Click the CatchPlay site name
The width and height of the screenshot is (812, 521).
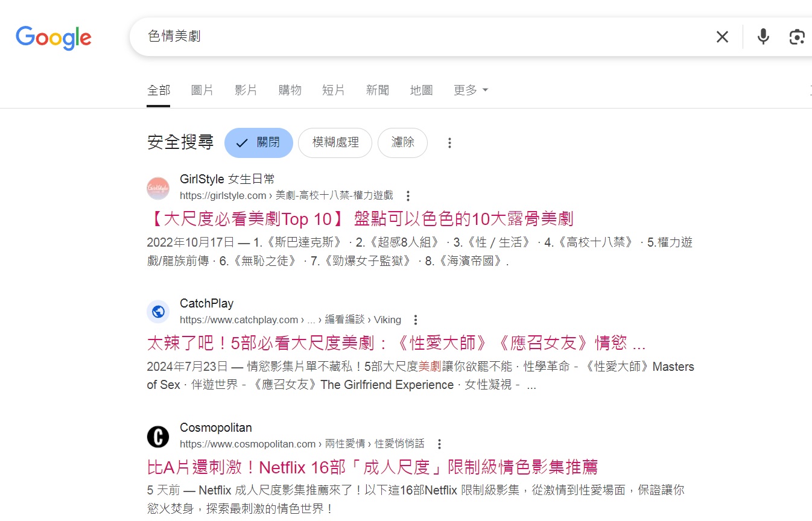coord(206,303)
